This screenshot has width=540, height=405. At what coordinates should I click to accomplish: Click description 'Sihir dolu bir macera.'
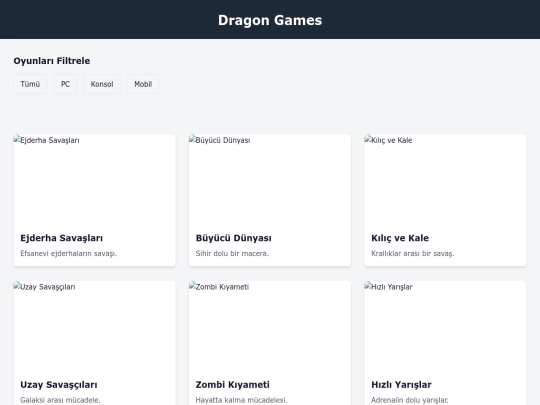click(232, 253)
